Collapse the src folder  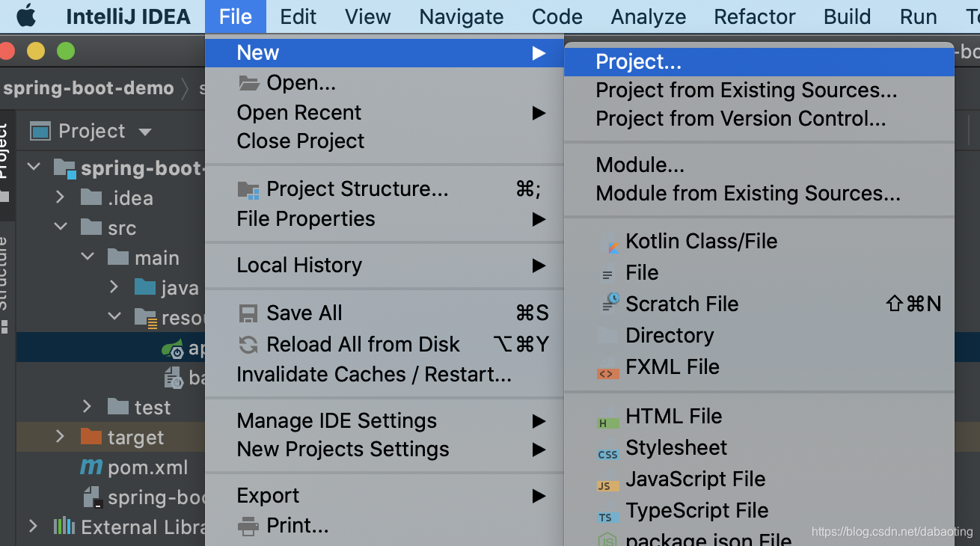pos(61,227)
